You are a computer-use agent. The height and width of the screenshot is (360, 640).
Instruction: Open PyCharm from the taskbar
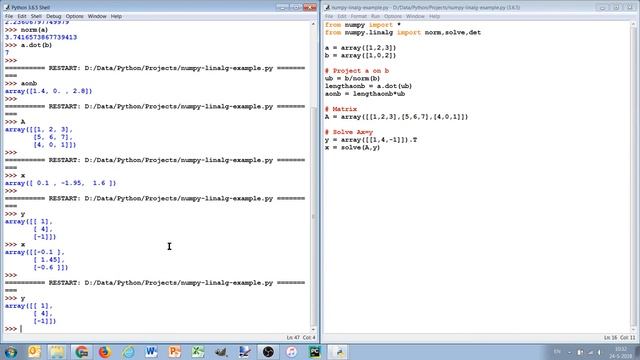coord(315,352)
